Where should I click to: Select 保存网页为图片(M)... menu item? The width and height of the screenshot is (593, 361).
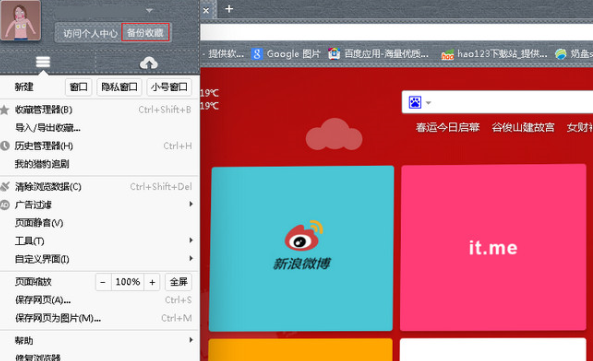click(x=100, y=318)
